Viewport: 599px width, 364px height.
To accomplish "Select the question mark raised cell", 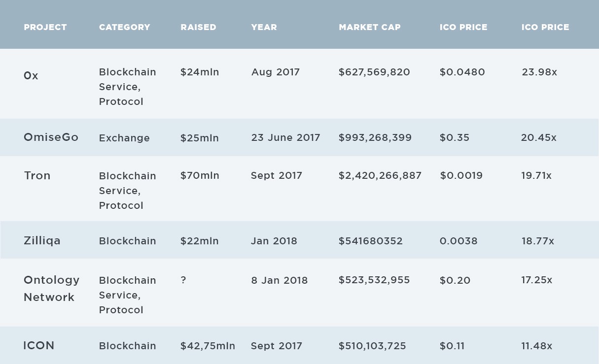I will [x=183, y=280].
